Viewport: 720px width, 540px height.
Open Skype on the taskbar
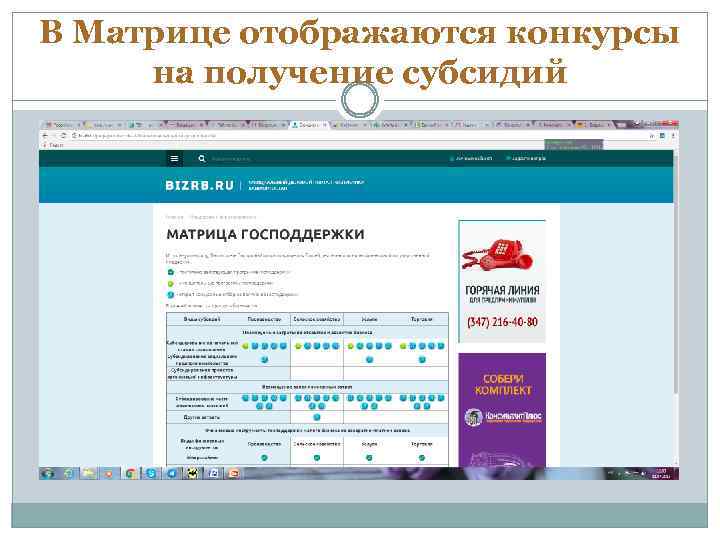tap(151, 473)
